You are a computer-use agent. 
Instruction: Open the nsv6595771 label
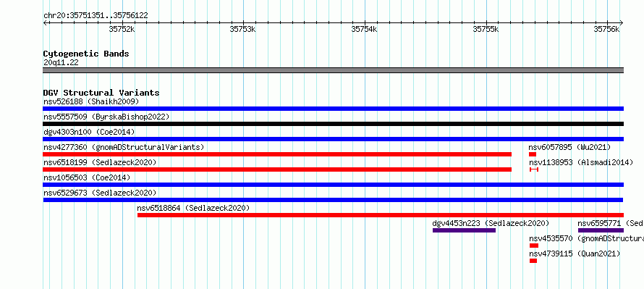611,223
